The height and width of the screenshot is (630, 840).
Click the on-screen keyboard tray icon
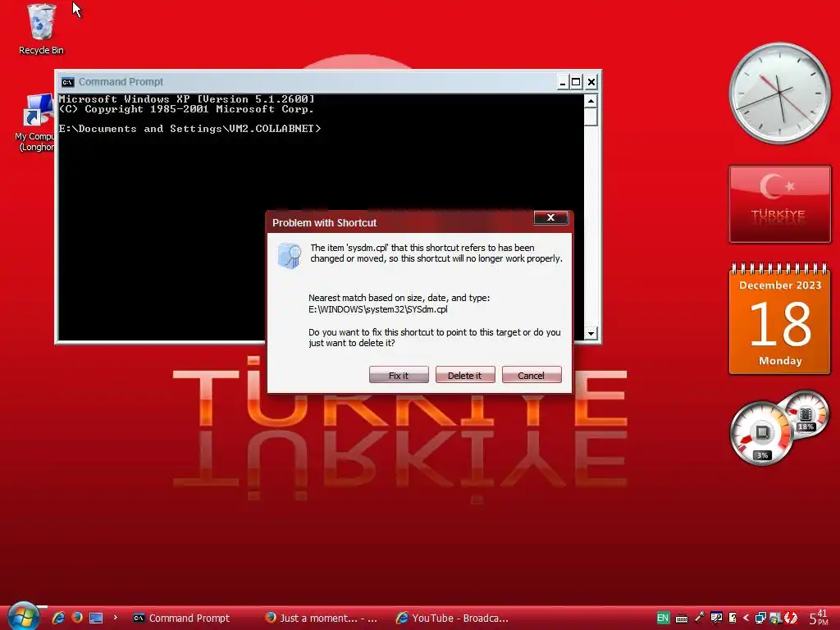(x=682, y=619)
